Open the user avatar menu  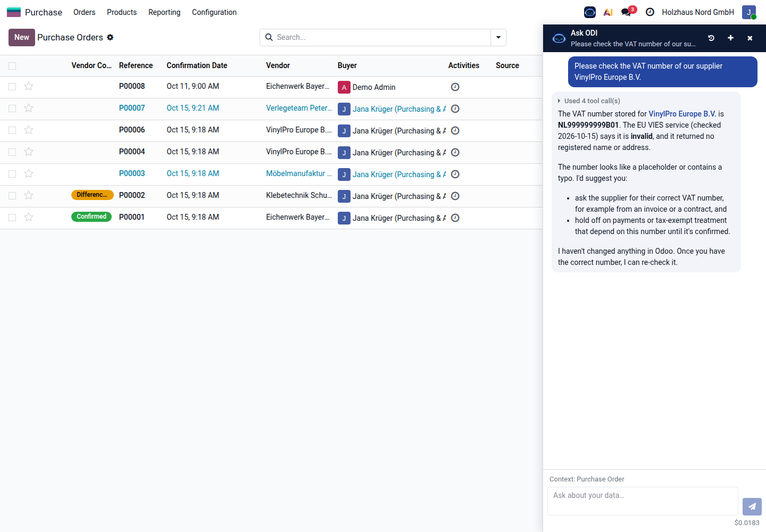[x=749, y=12]
